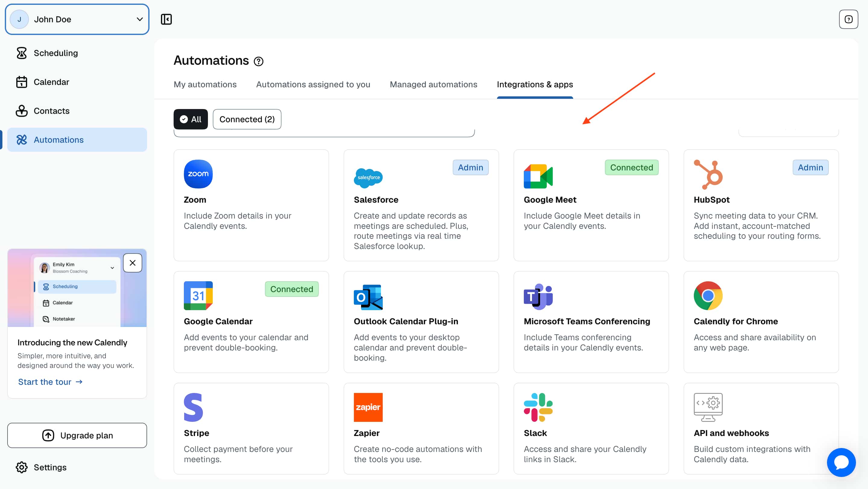Click 'Introducing the new Calendly' heading
This screenshot has width=868, height=489.
(72, 342)
